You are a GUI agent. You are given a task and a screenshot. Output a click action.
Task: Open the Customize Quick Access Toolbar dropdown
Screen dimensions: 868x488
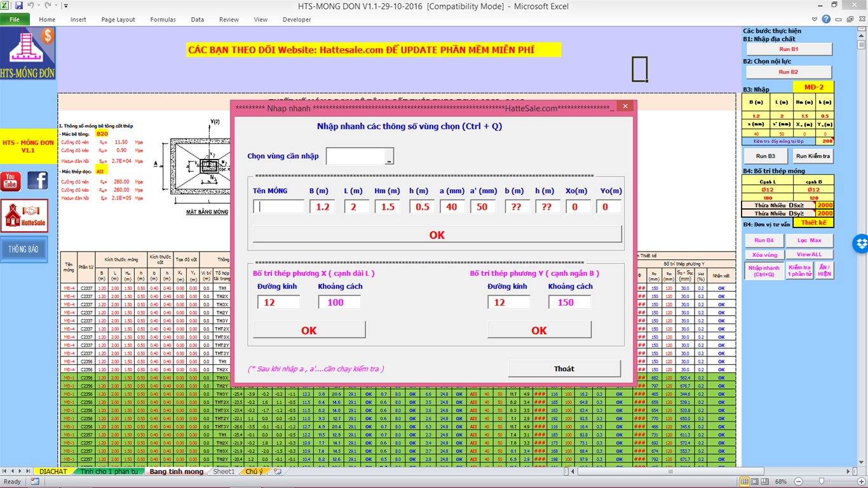click(x=65, y=6)
